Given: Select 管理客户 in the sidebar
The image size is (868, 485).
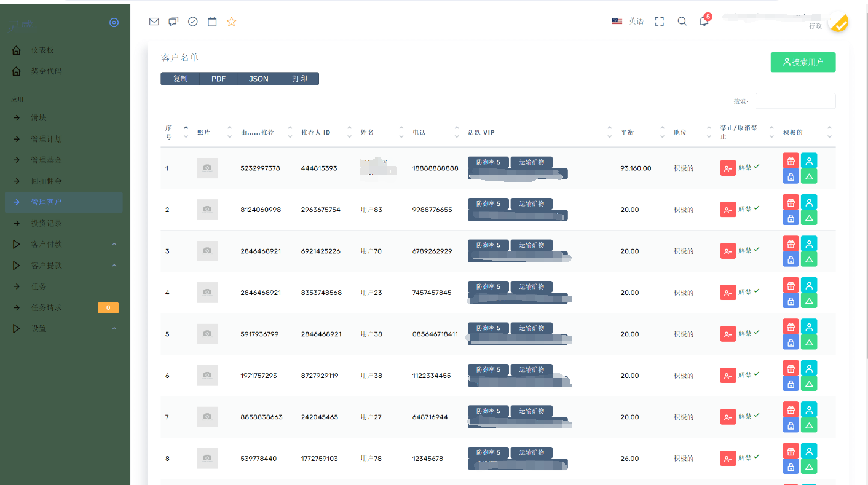Looking at the screenshot, I should click(64, 202).
